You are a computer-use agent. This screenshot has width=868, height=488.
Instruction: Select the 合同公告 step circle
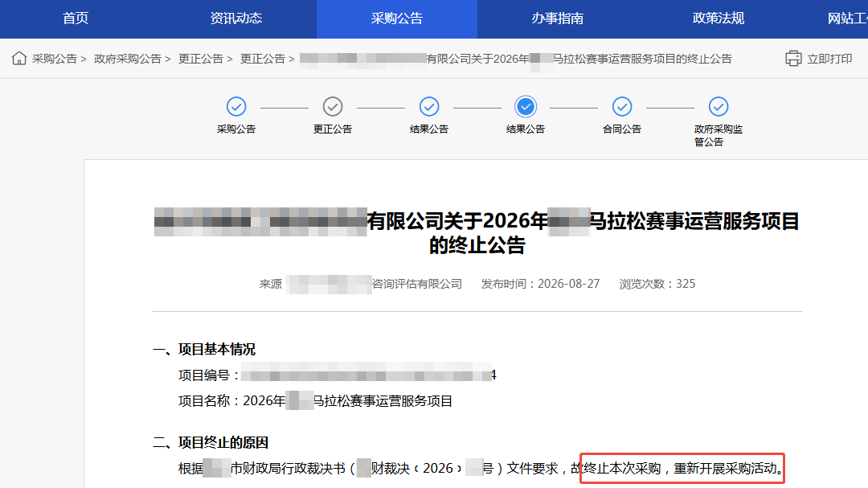[x=622, y=107]
